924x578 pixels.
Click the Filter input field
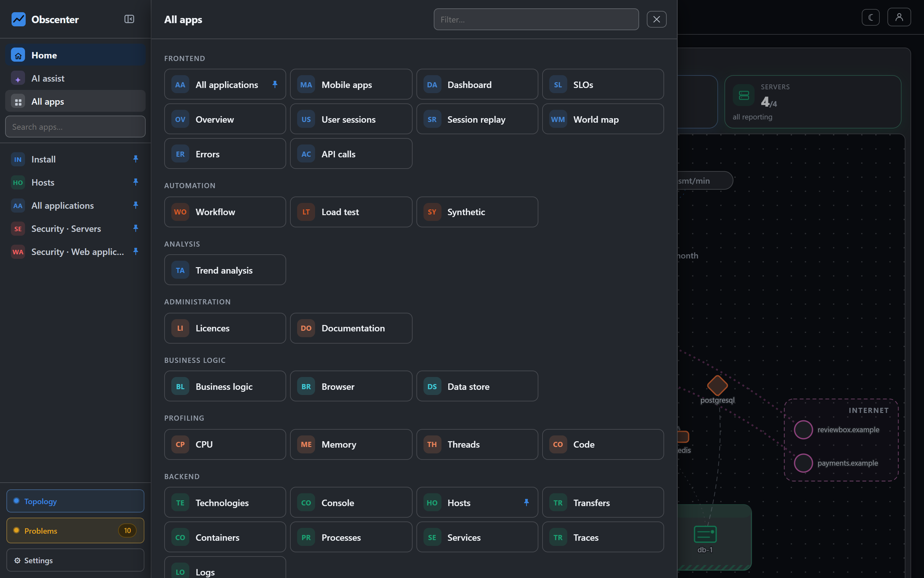(x=536, y=19)
